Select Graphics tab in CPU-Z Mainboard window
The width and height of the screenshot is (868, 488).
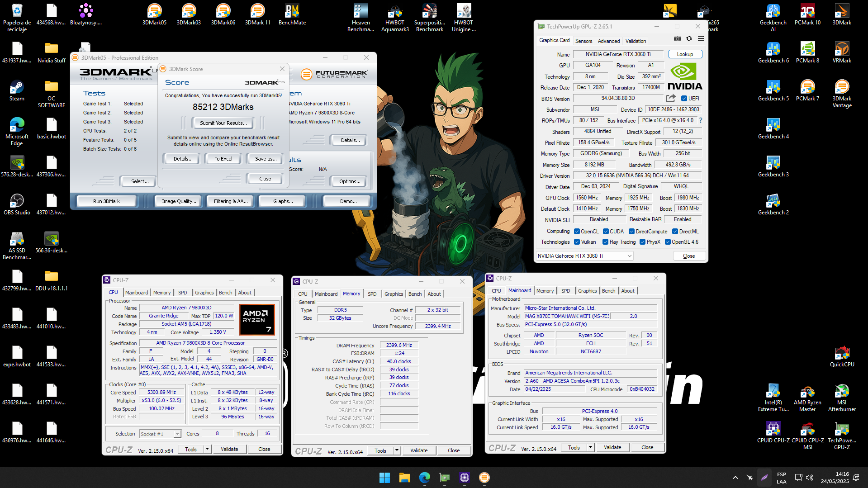pyautogui.click(x=587, y=291)
